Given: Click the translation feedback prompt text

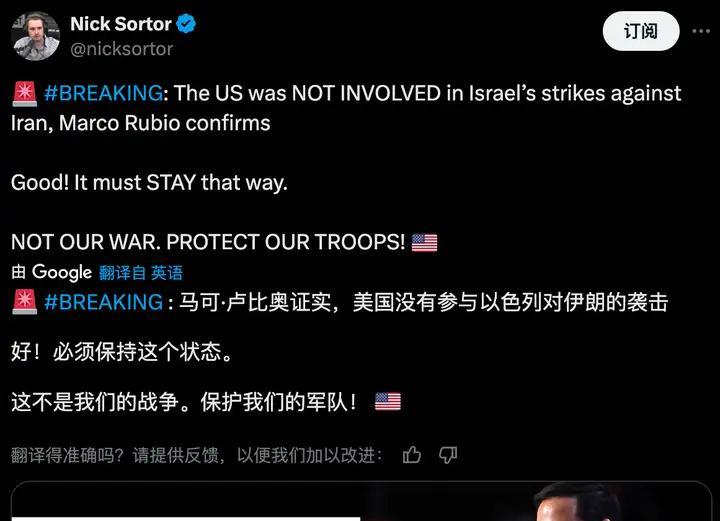Looking at the screenshot, I should coord(197,455).
